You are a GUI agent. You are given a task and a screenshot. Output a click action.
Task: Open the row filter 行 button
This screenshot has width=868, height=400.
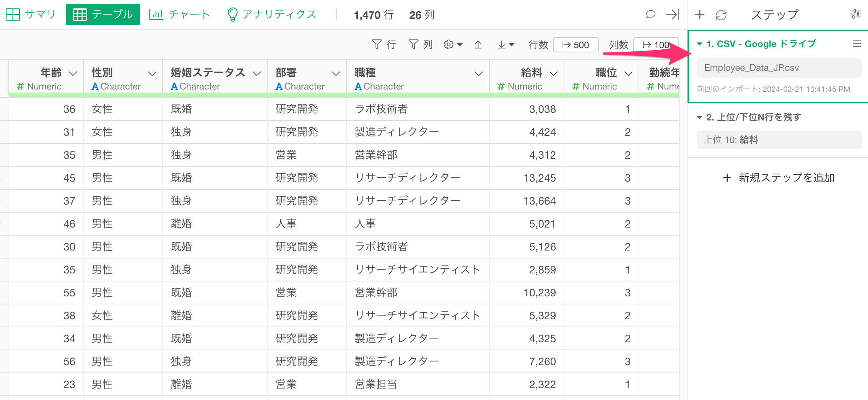[384, 45]
